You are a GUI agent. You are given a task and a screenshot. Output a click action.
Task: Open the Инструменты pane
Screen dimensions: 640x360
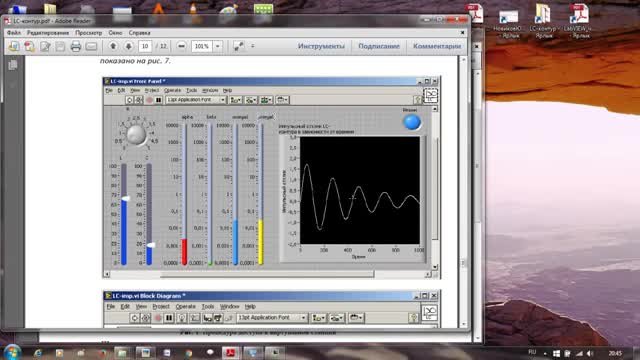pyautogui.click(x=321, y=46)
